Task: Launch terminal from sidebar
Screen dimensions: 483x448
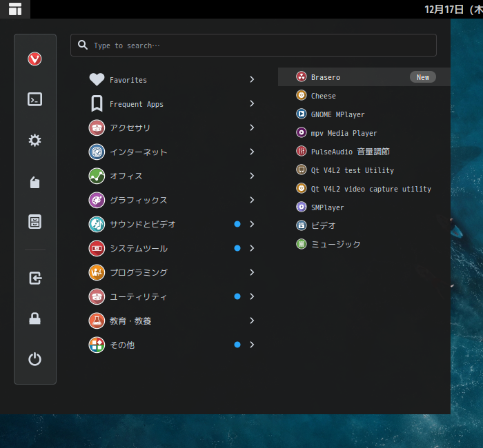Action: [x=34, y=99]
